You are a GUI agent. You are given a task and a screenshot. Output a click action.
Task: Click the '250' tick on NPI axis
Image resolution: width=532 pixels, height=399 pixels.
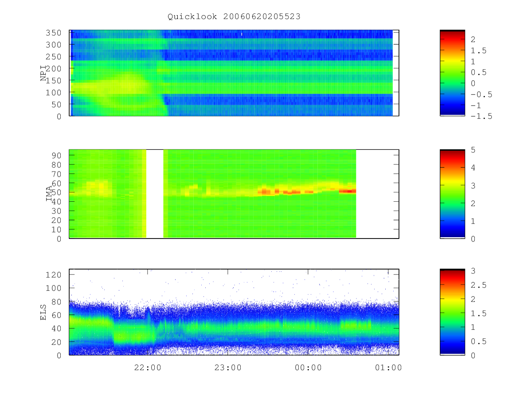pyautogui.click(x=54, y=57)
